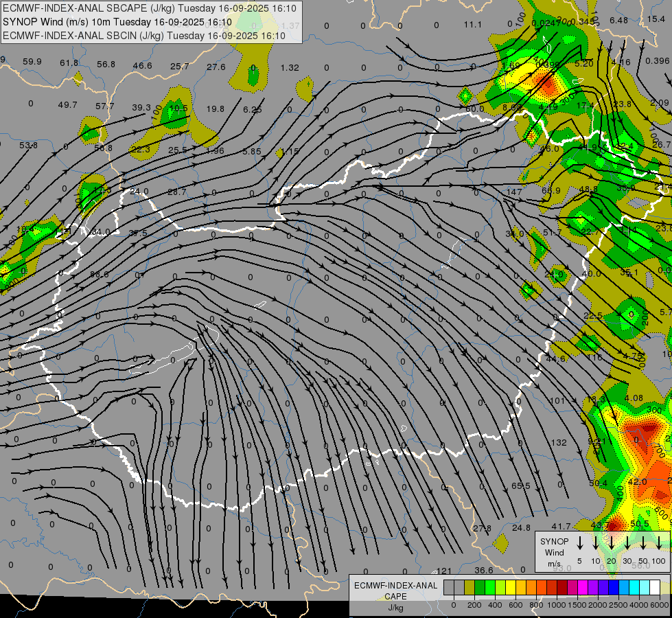The width and height of the screenshot is (672, 618).
Task: Click the grid value 37.5
Action: [x=138, y=233]
